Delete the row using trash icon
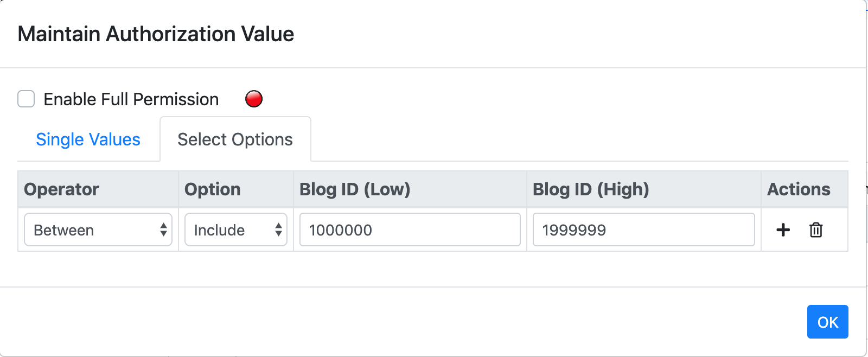 (x=816, y=229)
